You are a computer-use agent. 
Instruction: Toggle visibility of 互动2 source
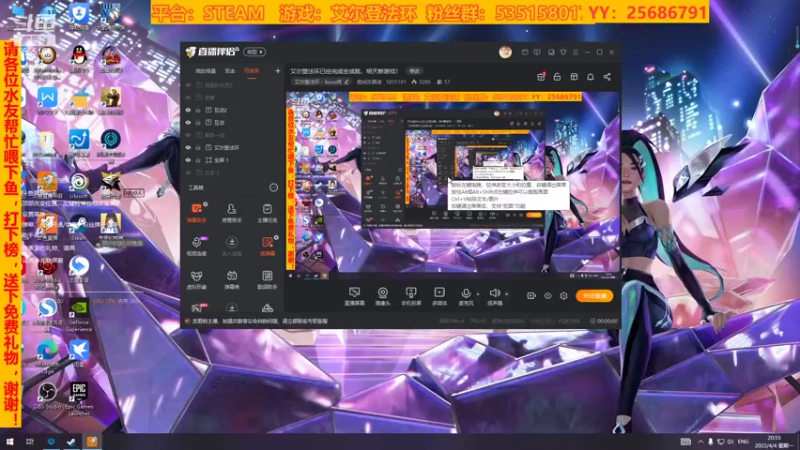188,110
